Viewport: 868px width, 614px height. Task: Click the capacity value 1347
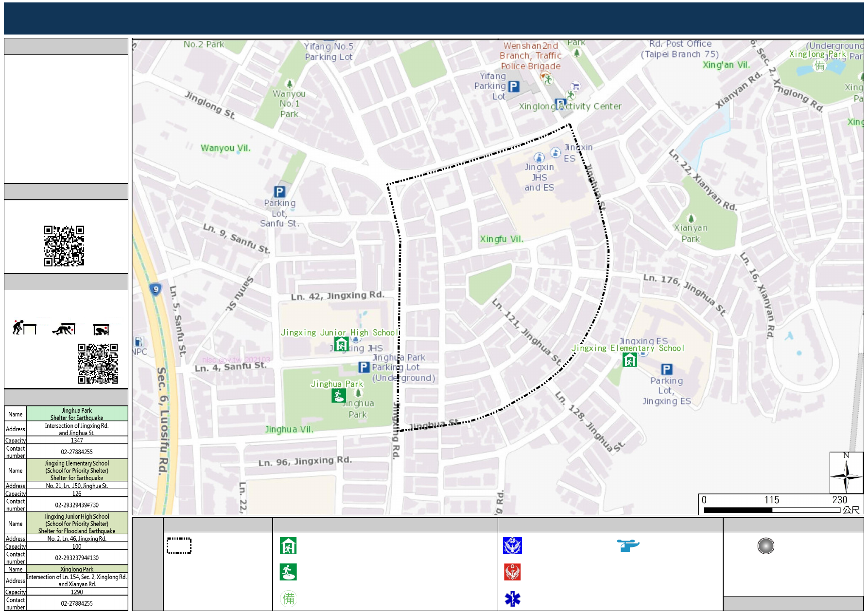[x=77, y=440]
